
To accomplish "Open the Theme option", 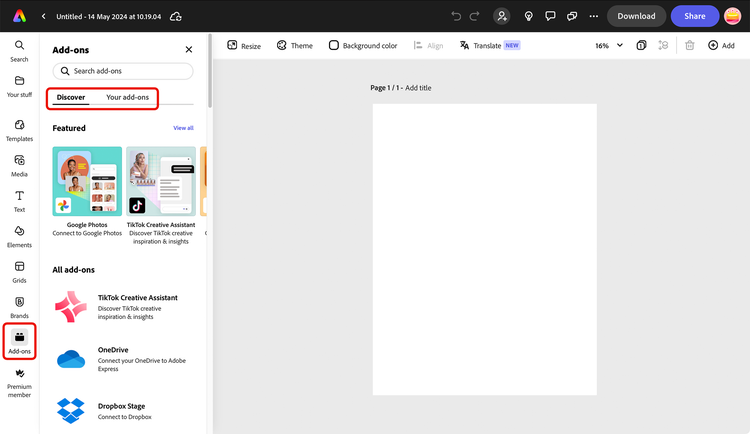I will (x=295, y=45).
